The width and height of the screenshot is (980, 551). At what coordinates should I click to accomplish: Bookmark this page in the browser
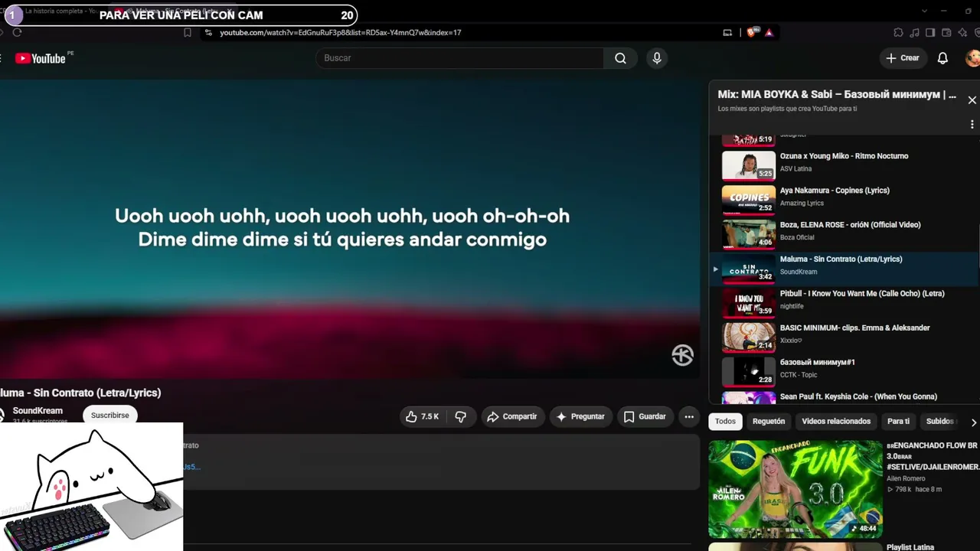tap(188, 32)
